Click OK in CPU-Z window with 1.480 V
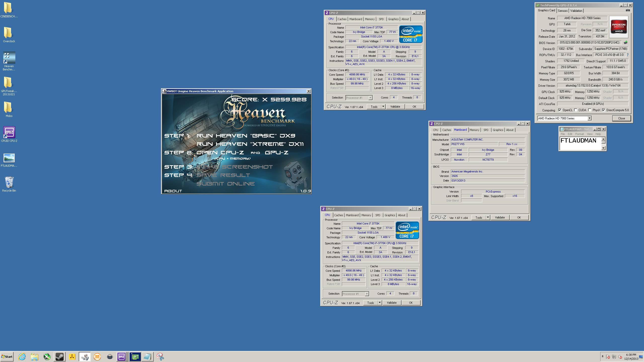Screen dimensions: 644x362 click(x=414, y=107)
